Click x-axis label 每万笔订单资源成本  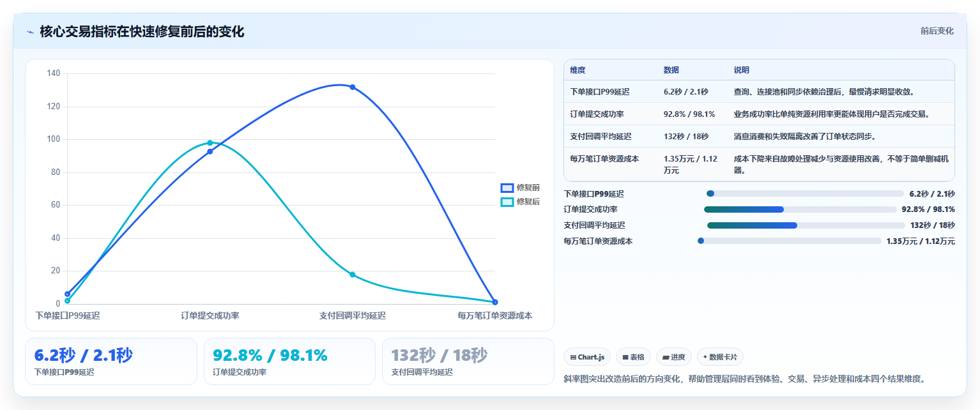[x=495, y=315]
